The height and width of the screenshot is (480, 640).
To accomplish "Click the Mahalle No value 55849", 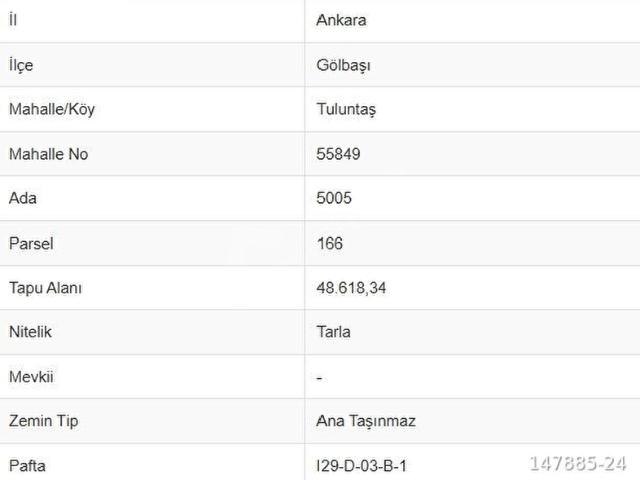I will pyautogui.click(x=338, y=154).
